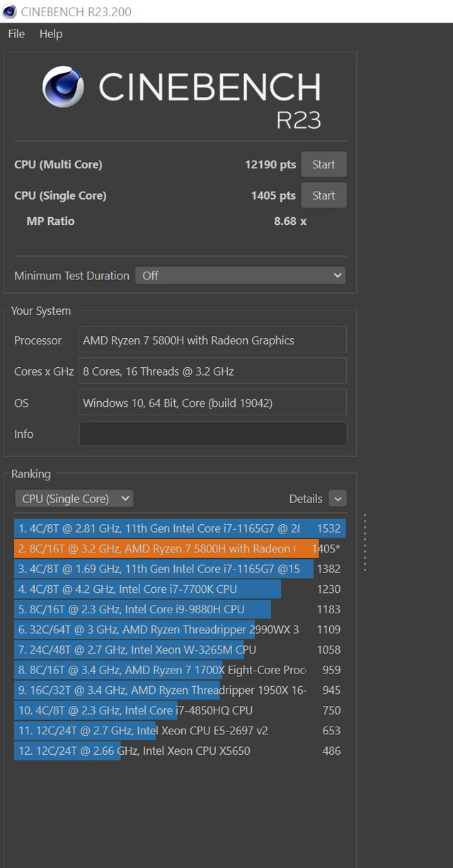Open the Help menu

51,34
